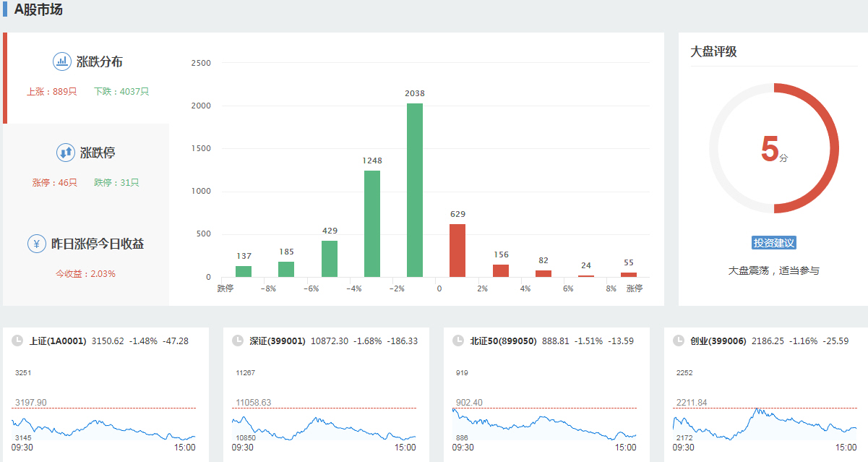Open the 北证50(899050) index link
The width and height of the screenshot is (868, 462).
[x=503, y=341]
